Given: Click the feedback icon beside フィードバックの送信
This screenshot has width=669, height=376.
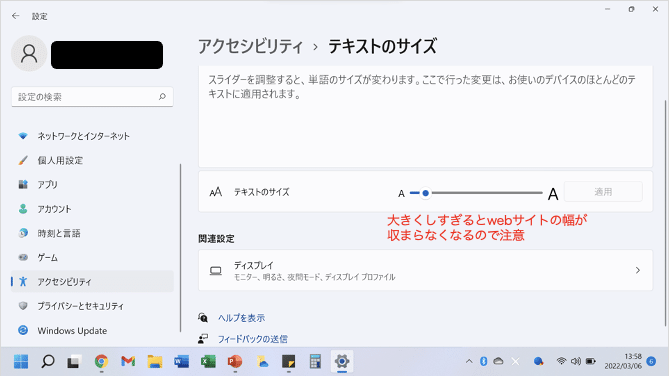Looking at the screenshot, I should pos(203,339).
